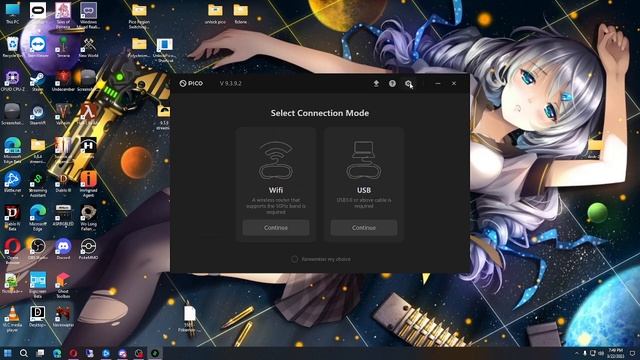The image size is (640, 360).
Task: Close the PICO Streaming Assistant window
Action: click(x=454, y=83)
